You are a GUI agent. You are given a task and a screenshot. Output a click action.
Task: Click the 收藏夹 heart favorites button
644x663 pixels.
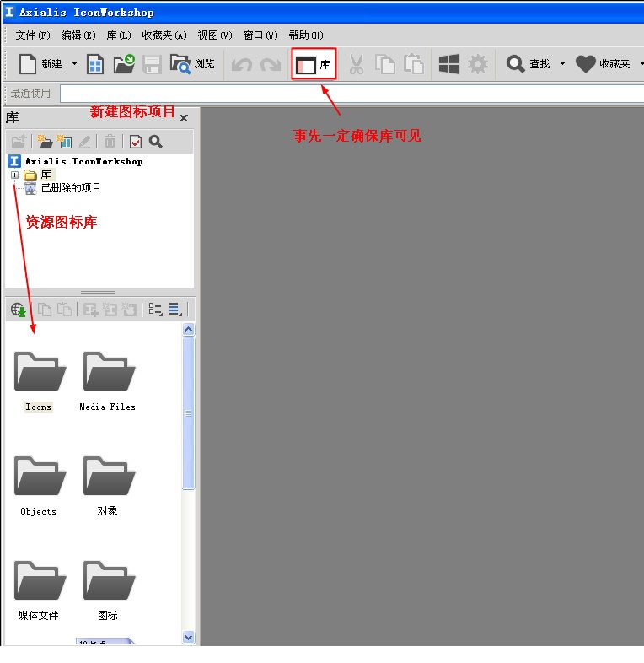pyautogui.click(x=603, y=64)
